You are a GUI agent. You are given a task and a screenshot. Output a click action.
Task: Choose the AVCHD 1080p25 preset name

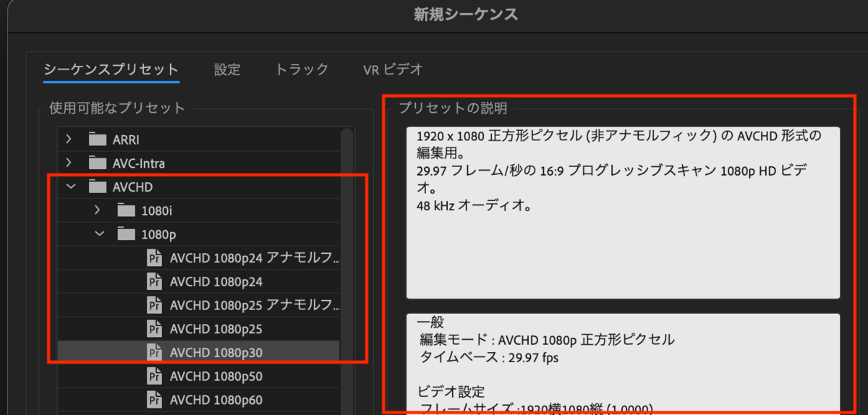(216, 328)
